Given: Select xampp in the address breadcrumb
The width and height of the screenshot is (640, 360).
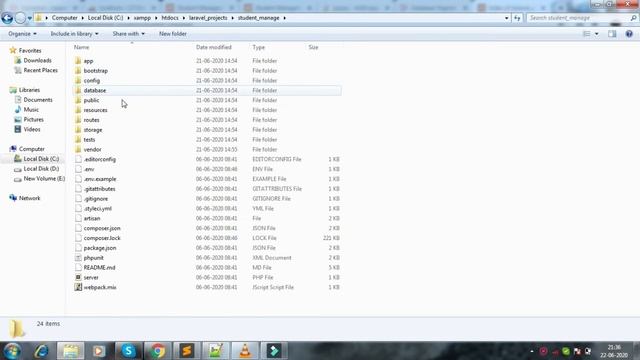Looking at the screenshot, I should click(x=142, y=18).
